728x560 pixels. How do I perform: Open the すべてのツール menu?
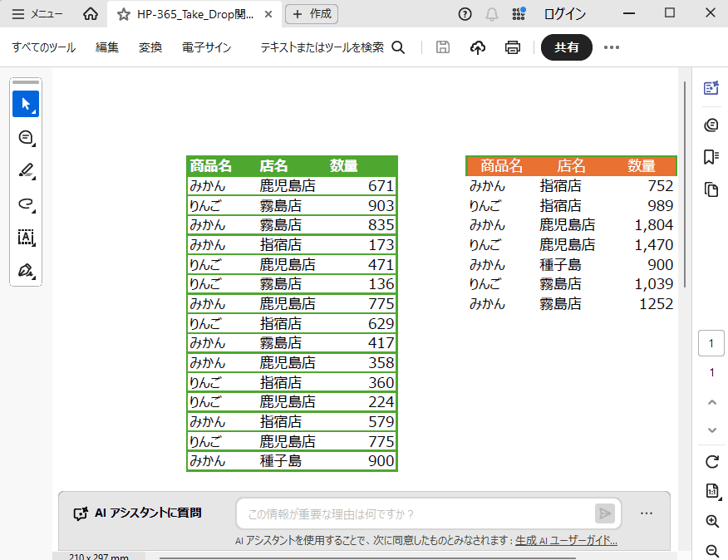tap(44, 47)
